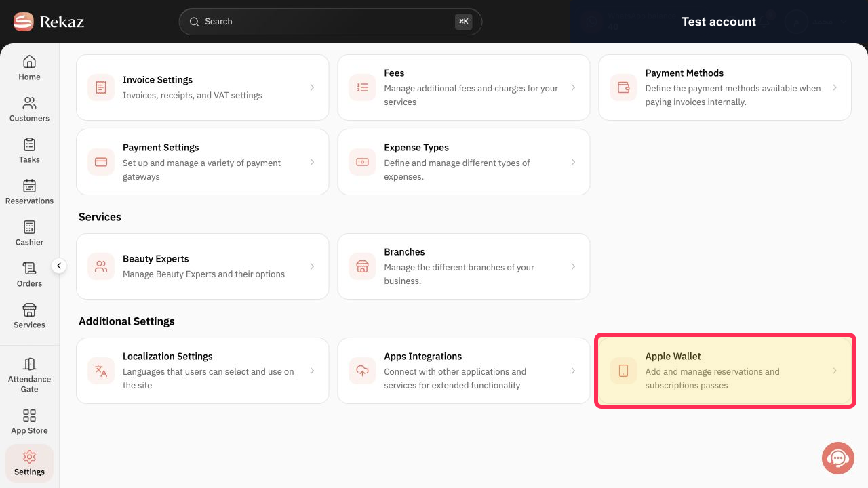
Task: Select Settings in the sidebar menu
Action: point(29,463)
